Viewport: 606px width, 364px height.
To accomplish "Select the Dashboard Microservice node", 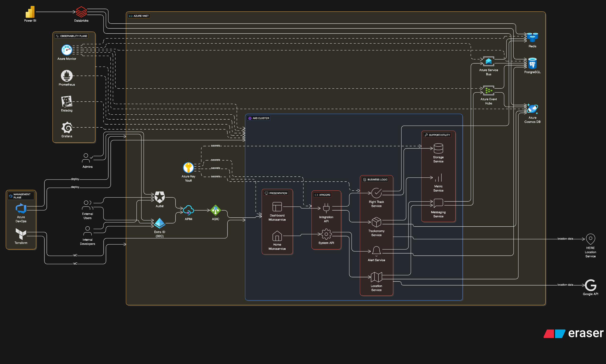I will pyautogui.click(x=277, y=207).
